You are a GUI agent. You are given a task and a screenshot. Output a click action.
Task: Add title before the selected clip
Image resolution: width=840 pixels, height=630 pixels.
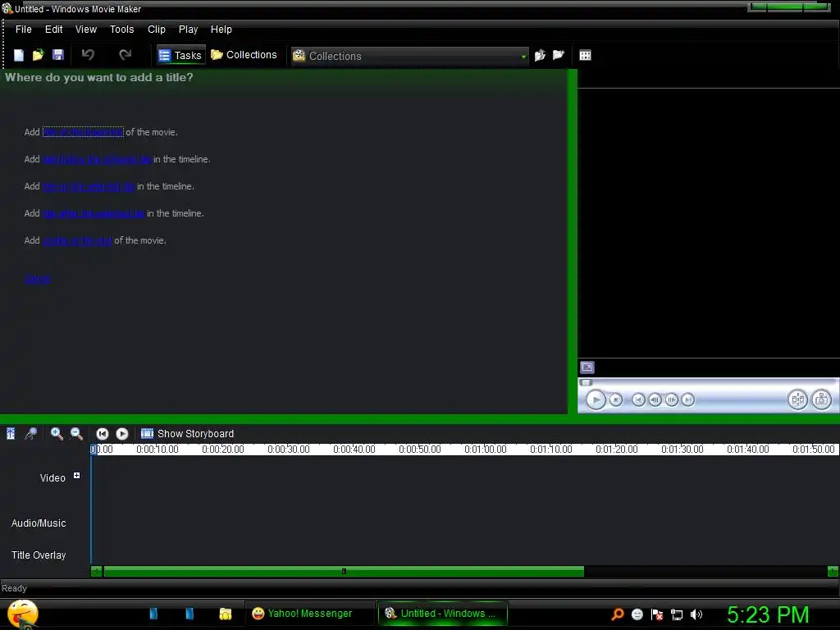coord(97,159)
